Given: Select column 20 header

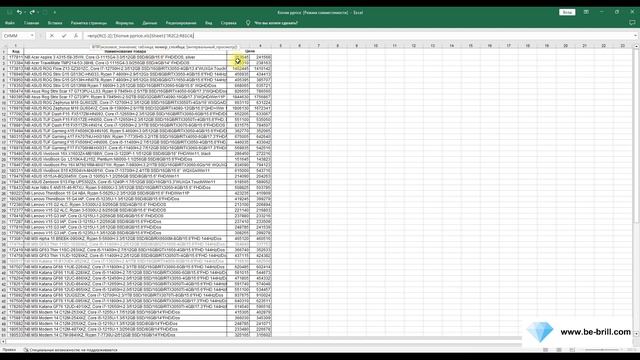Looking at the screenshot, I should pos(565,46).
